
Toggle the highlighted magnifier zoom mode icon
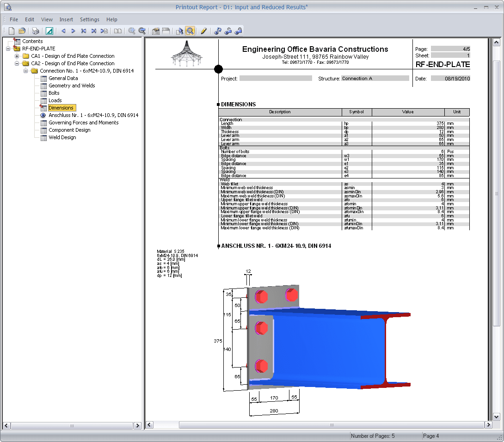[190, 31]
